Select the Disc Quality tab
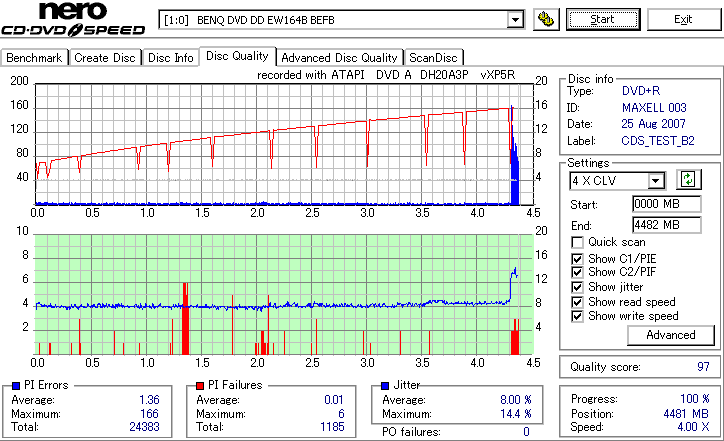This screenshot has height=441, width=724. tap(237, 56)
